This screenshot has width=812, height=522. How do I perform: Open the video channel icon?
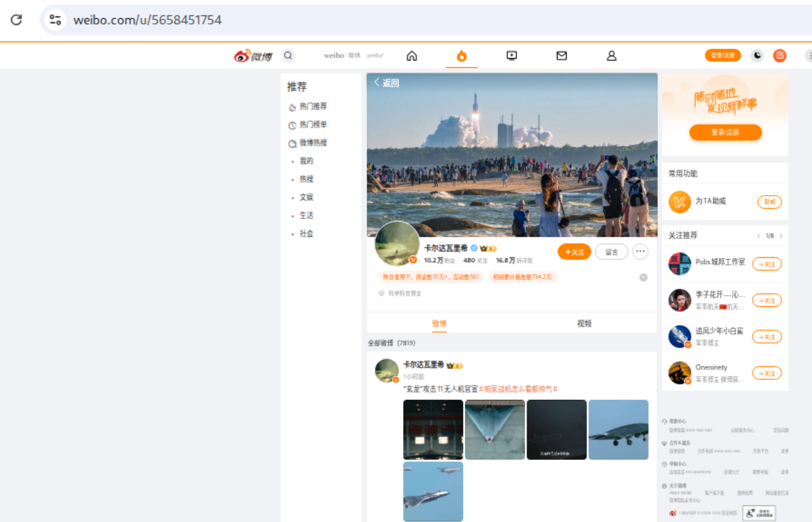(512, 56)
